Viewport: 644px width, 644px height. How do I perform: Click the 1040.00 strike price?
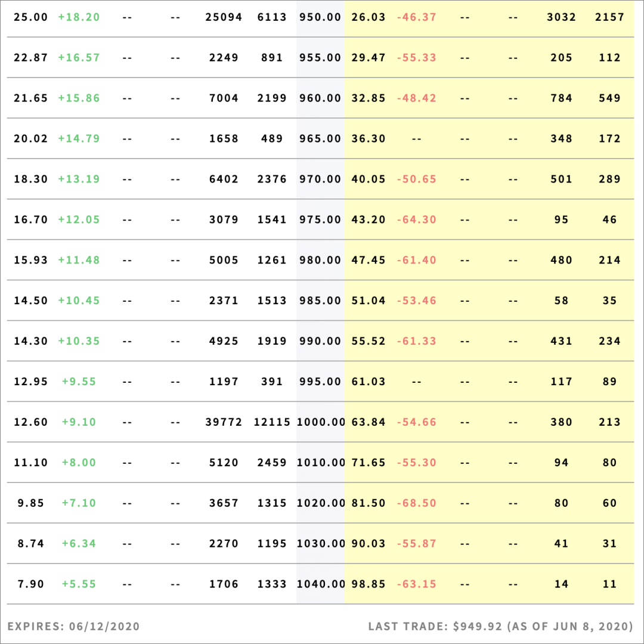(321, 584)
